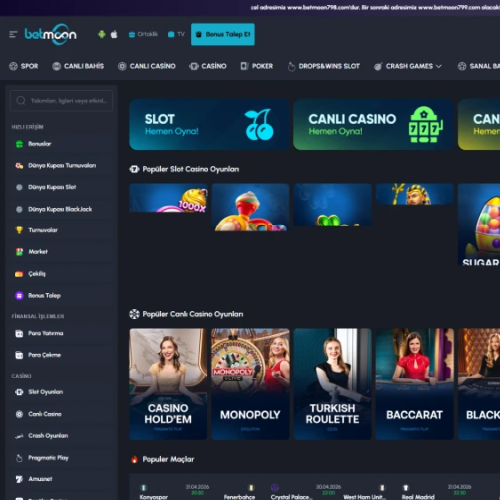The width and height of the screenshot is (500, 500).
Task: Switch to CANLI CASİNO menu item
Action: [147, 66]
